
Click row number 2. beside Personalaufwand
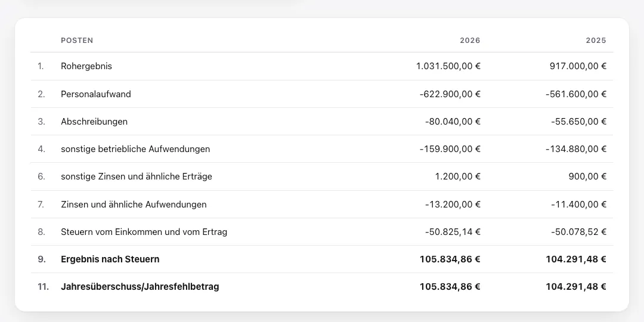41,94
